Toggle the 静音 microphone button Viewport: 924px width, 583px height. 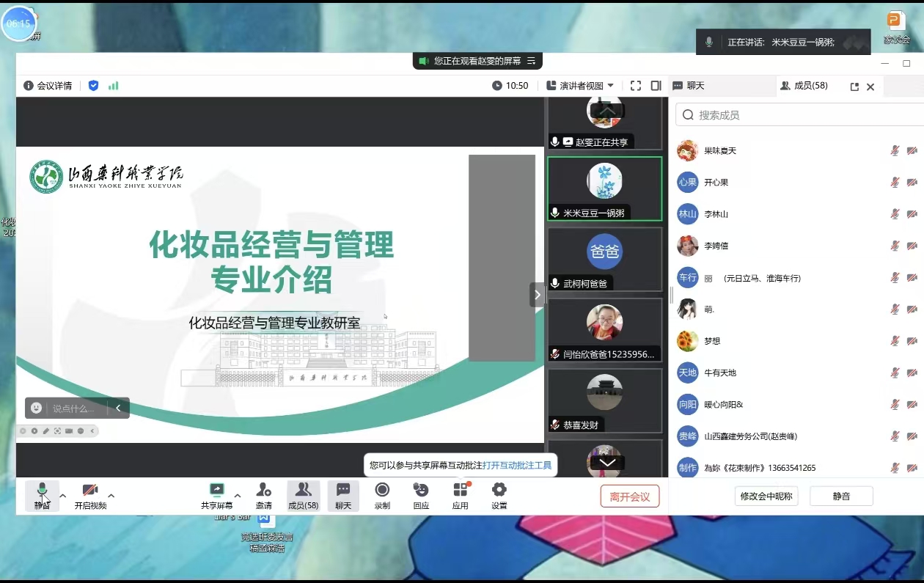point(42,490)
